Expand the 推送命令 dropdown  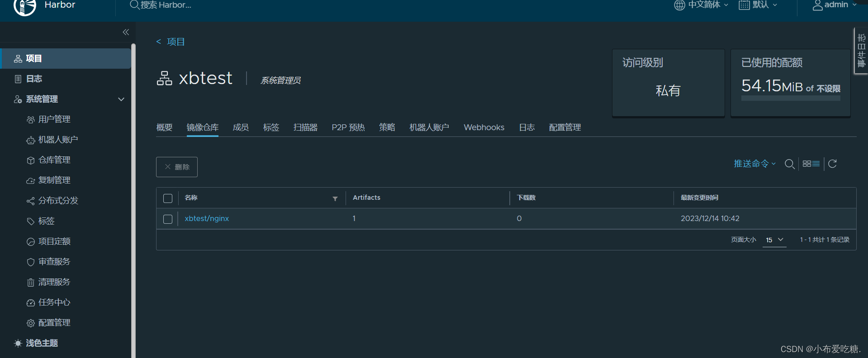click(754, 164)
